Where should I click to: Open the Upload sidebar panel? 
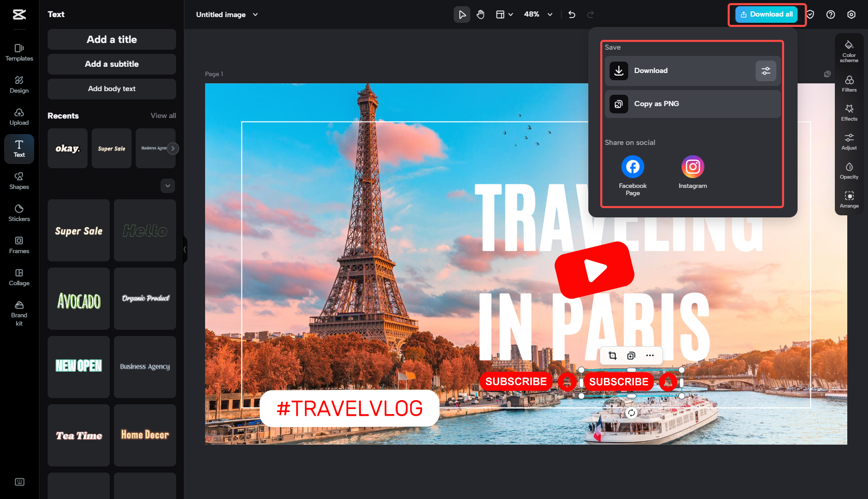(x=19, y=117)
